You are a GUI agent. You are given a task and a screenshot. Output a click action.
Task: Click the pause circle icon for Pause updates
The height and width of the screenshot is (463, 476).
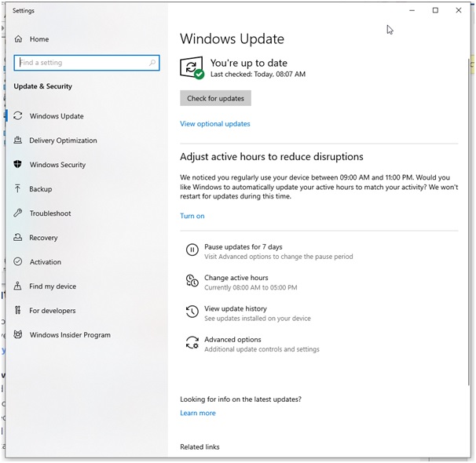pyautogui.click(x=192, y=250)
